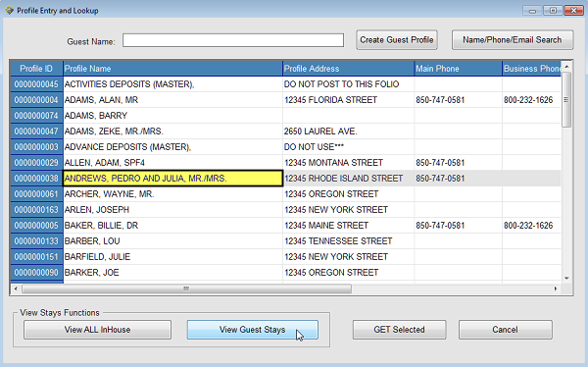
Task: Select row header 000000133
Action: (x=36, y=241)
